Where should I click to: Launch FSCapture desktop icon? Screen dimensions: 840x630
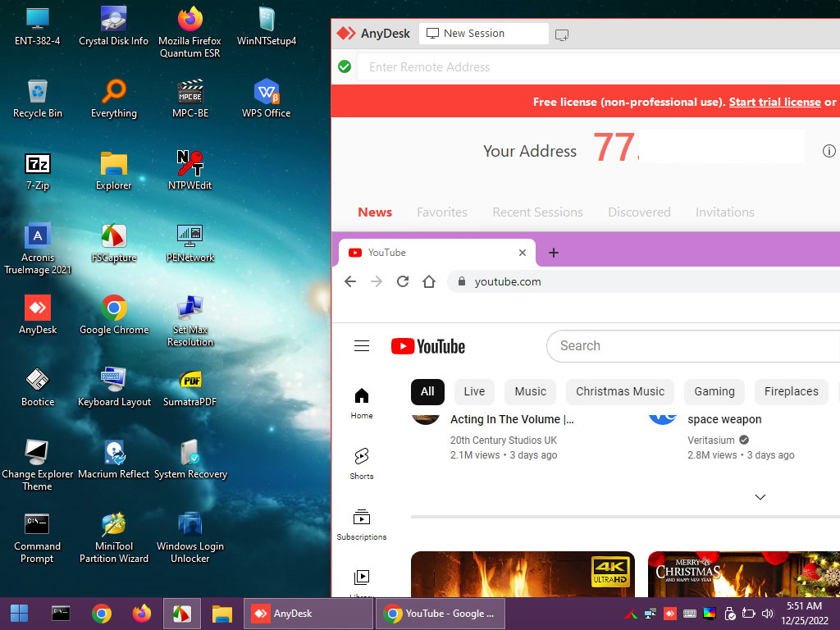point(113,244)
